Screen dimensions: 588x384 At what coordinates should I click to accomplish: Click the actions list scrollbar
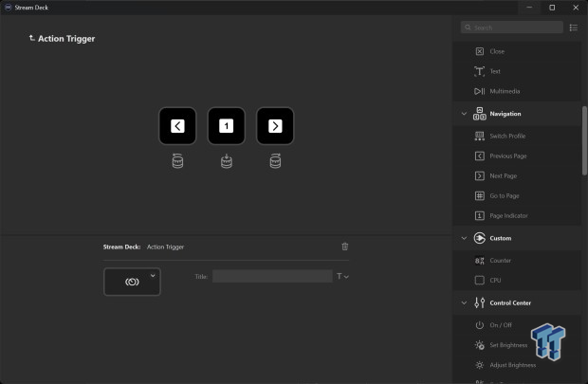point(584,140)
